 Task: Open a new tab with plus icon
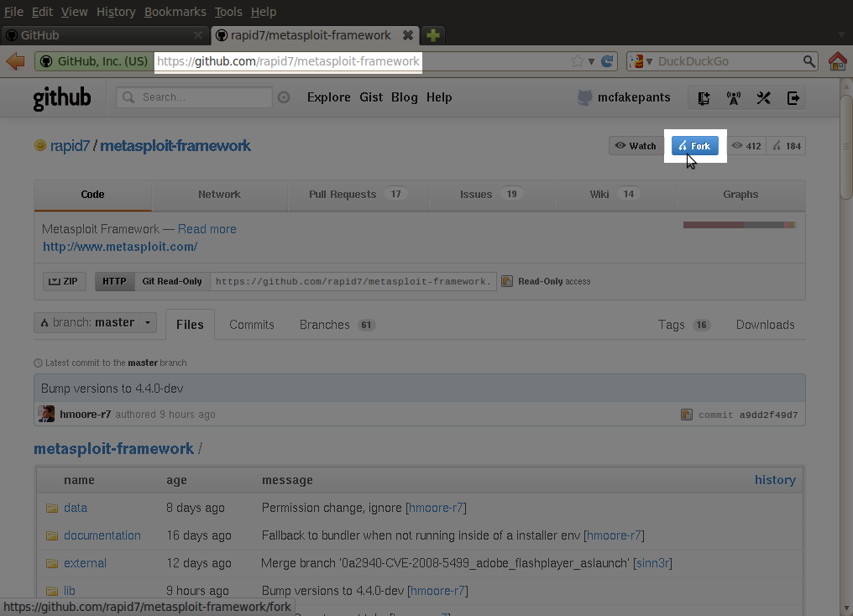433,35
